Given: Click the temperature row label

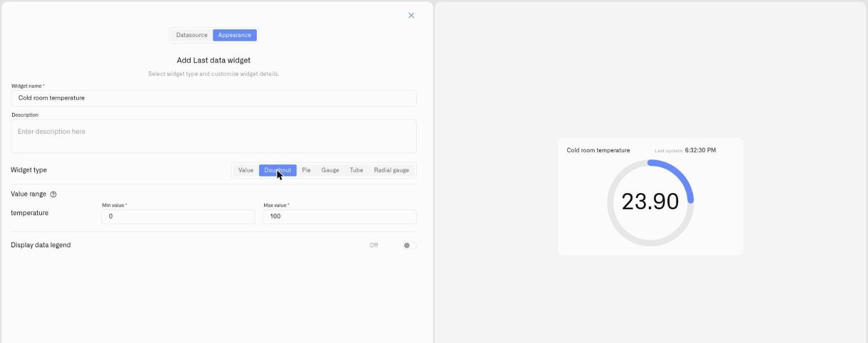Looking at the screenshot, I should click(x=30, y=213).
